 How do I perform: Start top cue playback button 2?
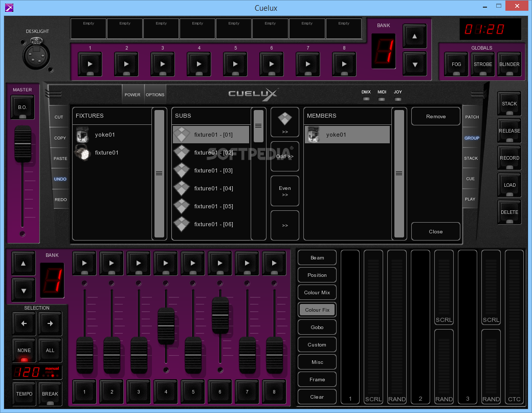click(x=126, y=64)
